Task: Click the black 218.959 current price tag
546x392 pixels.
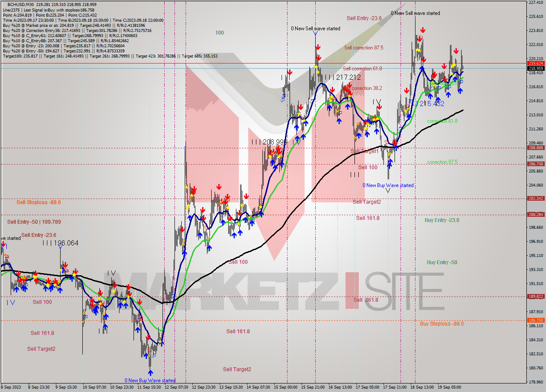Action: coord(536,68)
